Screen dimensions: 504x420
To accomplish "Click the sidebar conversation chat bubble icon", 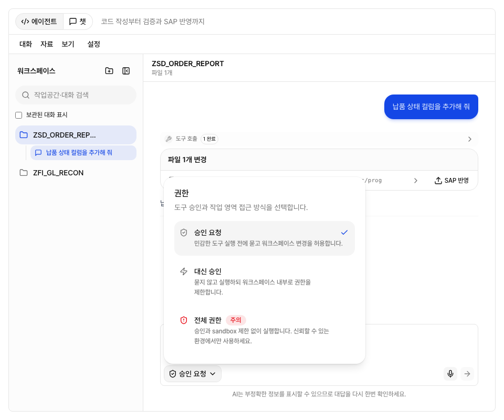I will click(38, 153).
